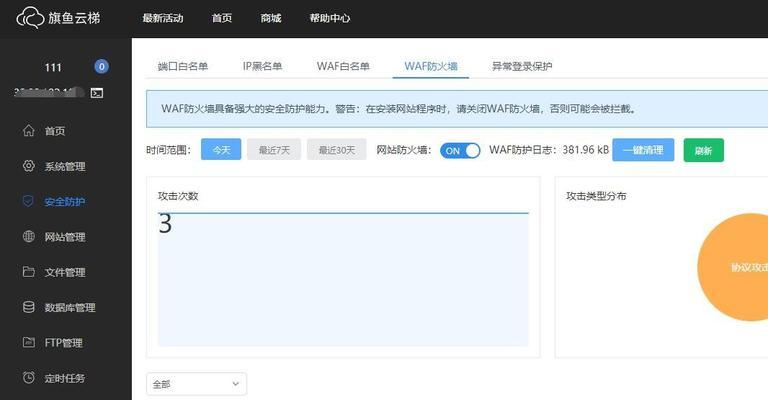Screen dimensions: 768x400
Task: Click the orange 协议攻击 pie slice
Action: pyautogui.click(x=735, y=267)
